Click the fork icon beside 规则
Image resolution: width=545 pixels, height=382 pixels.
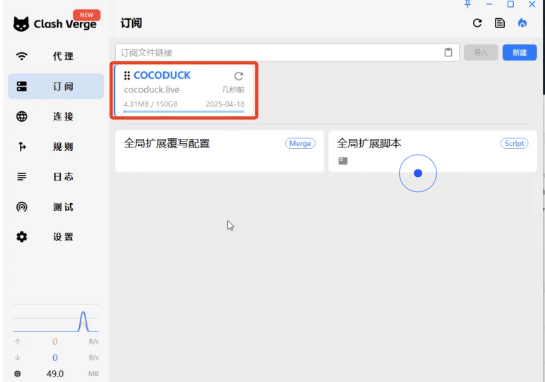click(22, 147)
